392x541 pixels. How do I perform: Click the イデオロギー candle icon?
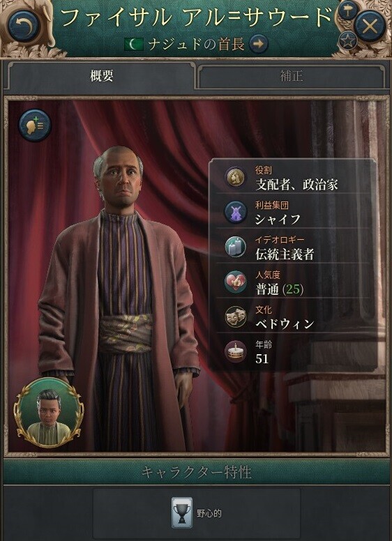coord(235,247)
